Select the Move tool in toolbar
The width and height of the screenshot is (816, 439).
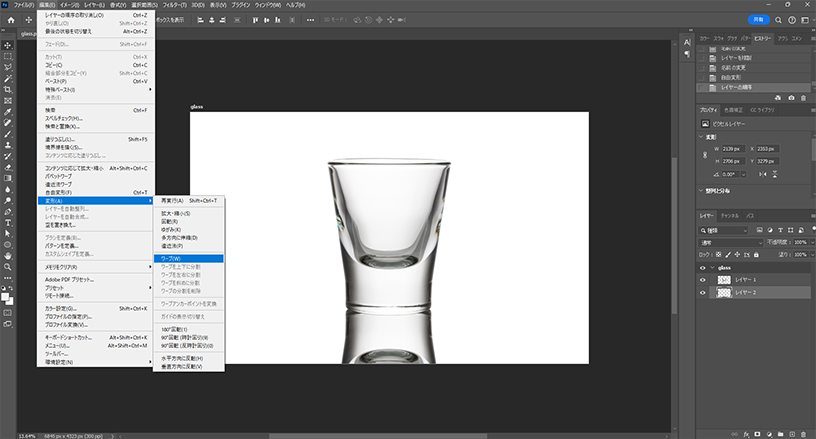point(8,45)
